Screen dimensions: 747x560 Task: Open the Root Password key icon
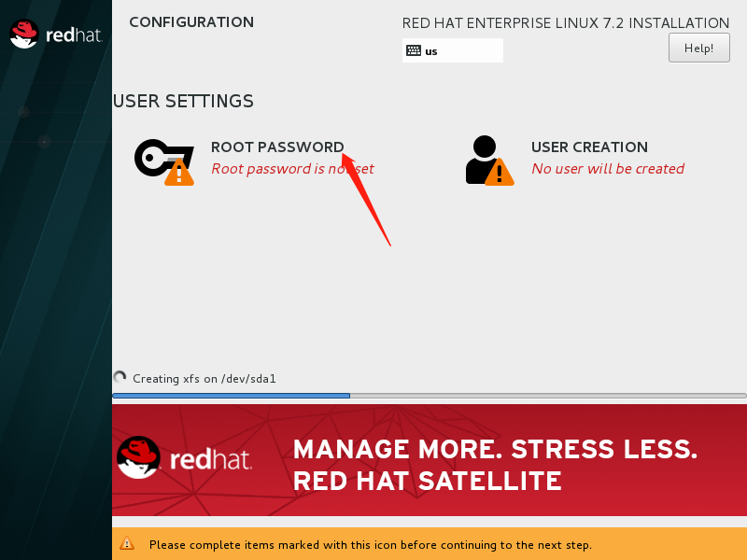[164, 161]
